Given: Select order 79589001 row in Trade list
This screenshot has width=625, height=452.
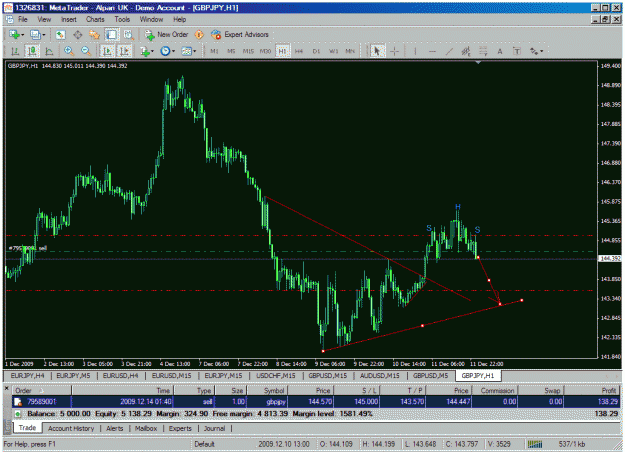Looking at the screenshot, I should tap(316, 401).
